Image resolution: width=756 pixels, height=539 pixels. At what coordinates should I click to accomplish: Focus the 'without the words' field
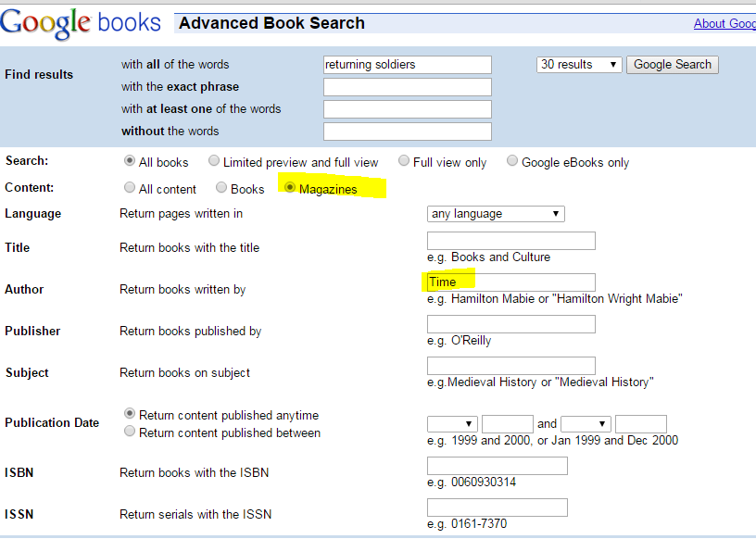tap(408, 132)
